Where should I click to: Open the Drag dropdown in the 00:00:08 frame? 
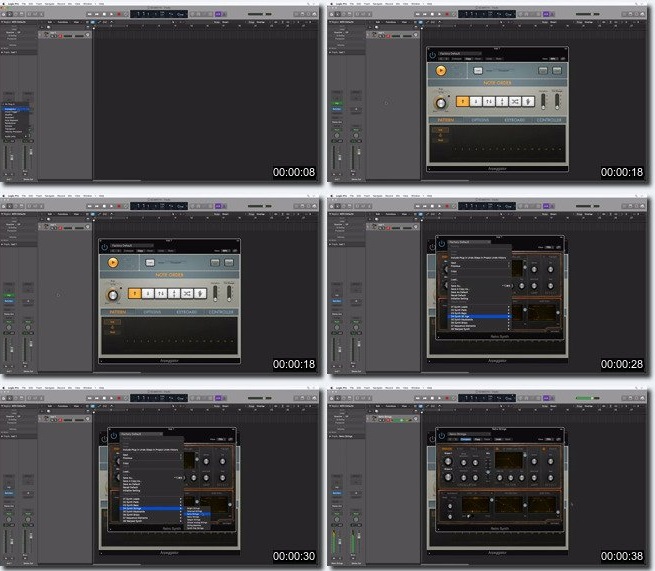pyautogui.click(x=260, y=22)
